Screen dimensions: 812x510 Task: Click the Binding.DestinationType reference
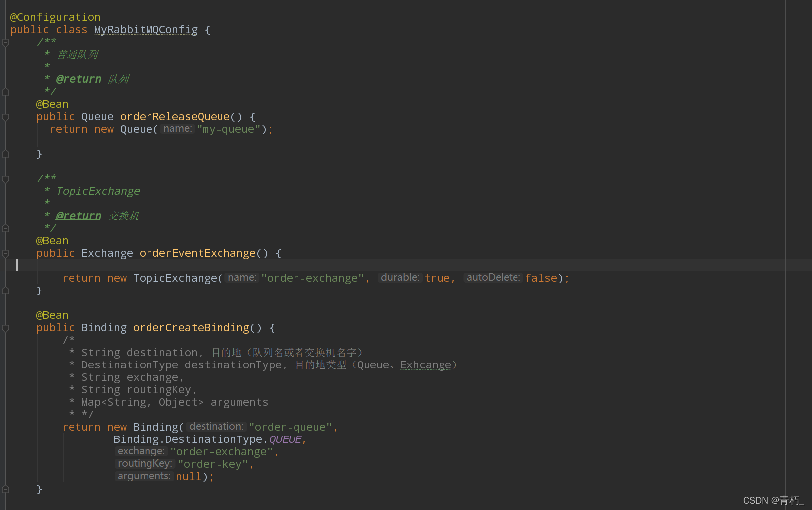(188, 439)
